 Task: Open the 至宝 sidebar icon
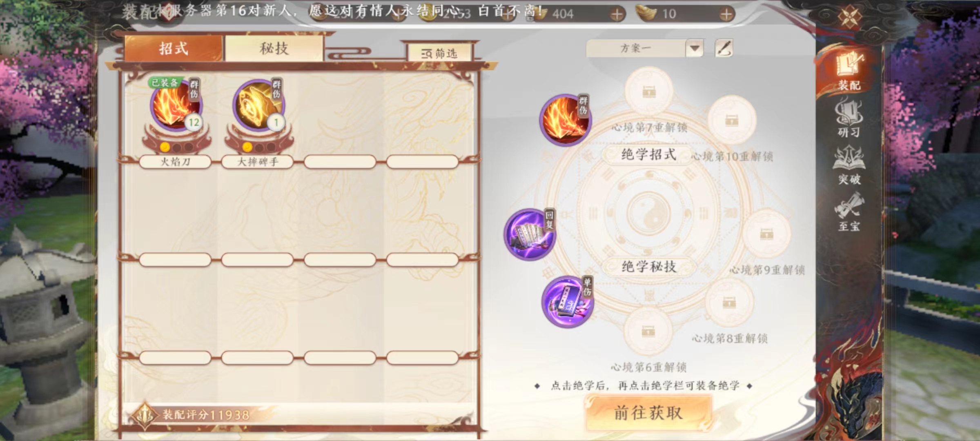click(x=849, y=212)
